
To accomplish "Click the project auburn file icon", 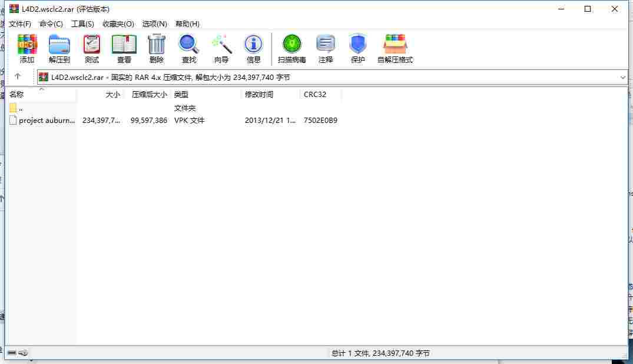I will 13,120.
